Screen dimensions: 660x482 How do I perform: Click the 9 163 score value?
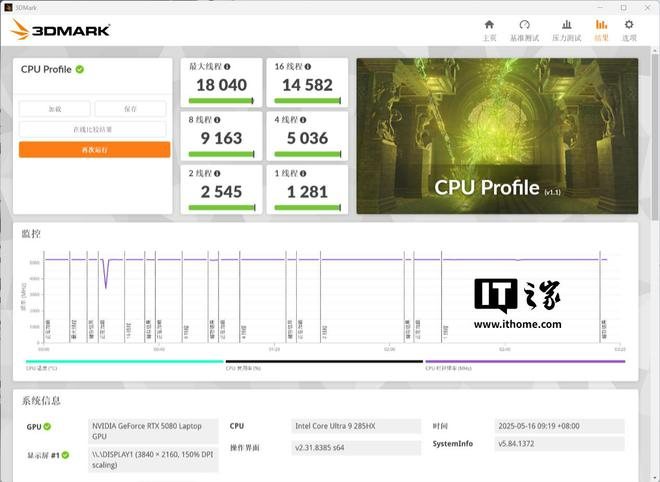(x=221, y=138)
